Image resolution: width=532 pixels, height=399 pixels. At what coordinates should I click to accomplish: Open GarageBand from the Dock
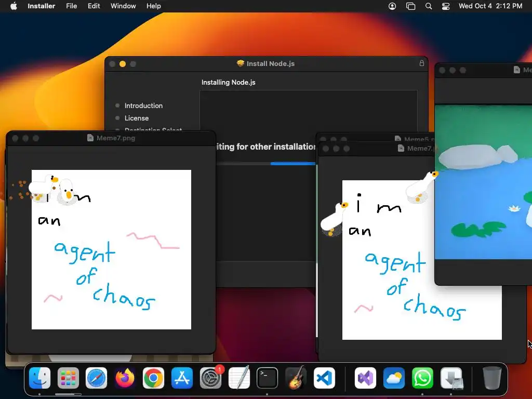[296, 378]
